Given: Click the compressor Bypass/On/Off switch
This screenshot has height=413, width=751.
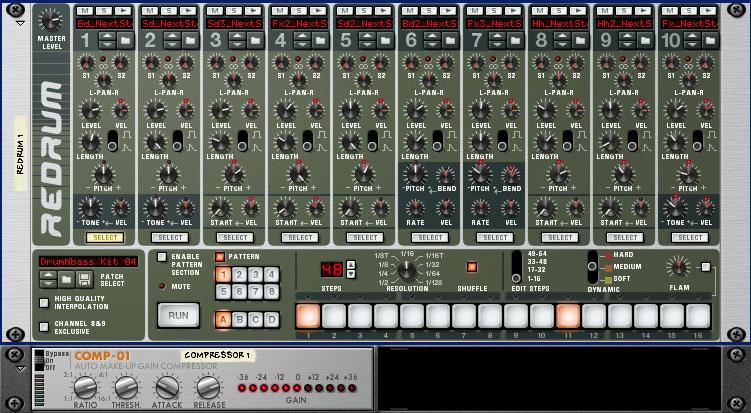Looking at the screenshot, I should [39, 360].
